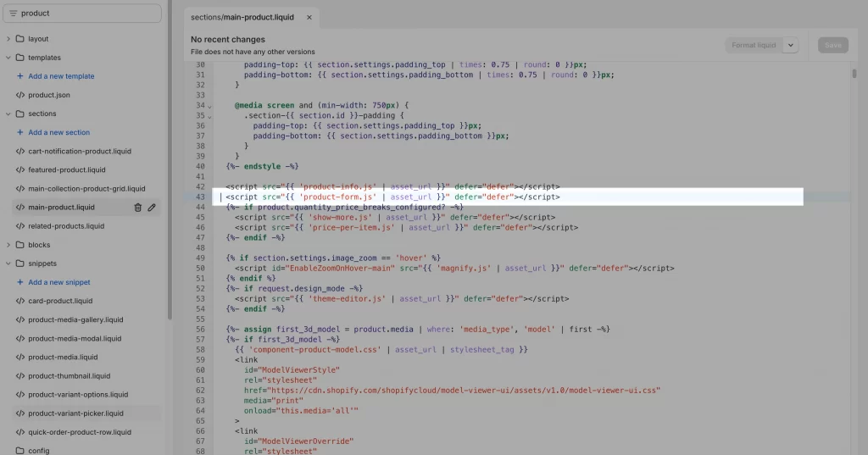Click the editor vertical scrollbar thumb
The width and height of the screenshot is (868, 455).
(x=854, y=73)
